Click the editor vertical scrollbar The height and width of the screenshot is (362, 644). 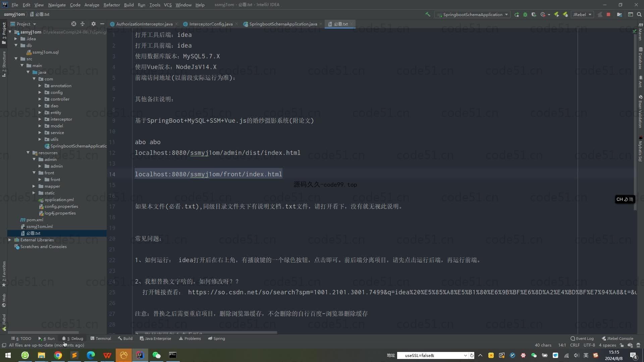(635, 121)
